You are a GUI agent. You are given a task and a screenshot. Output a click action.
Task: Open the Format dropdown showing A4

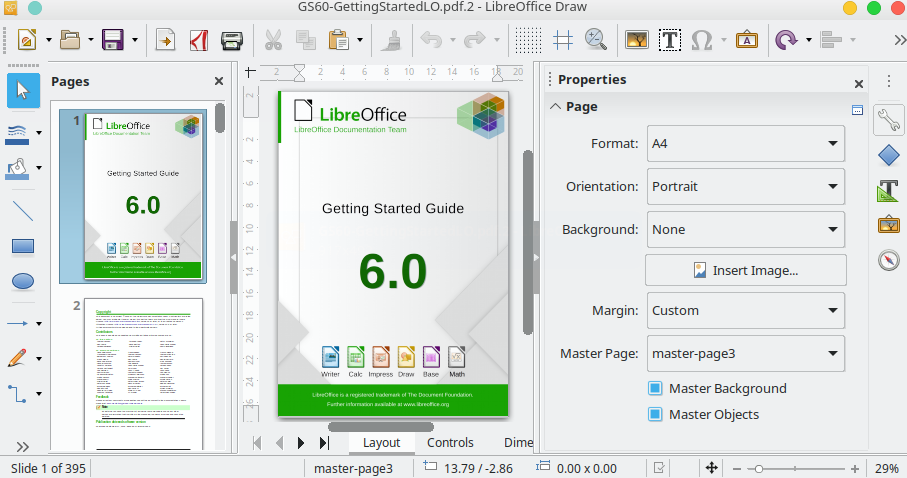[745, 144]
